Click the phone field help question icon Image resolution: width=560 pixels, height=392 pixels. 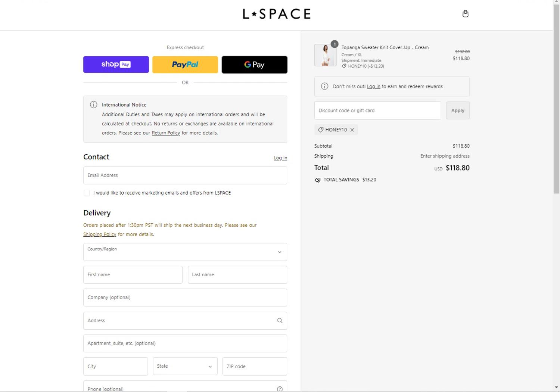click(280, 389)
